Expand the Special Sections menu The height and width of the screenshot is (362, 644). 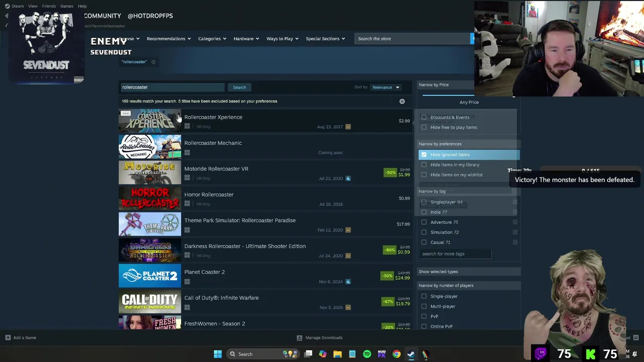(326, 39)
